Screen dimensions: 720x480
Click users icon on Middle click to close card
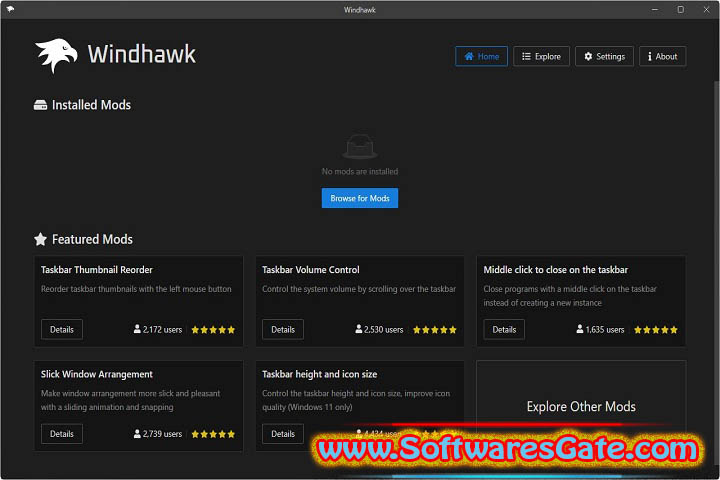coord(579,329)
